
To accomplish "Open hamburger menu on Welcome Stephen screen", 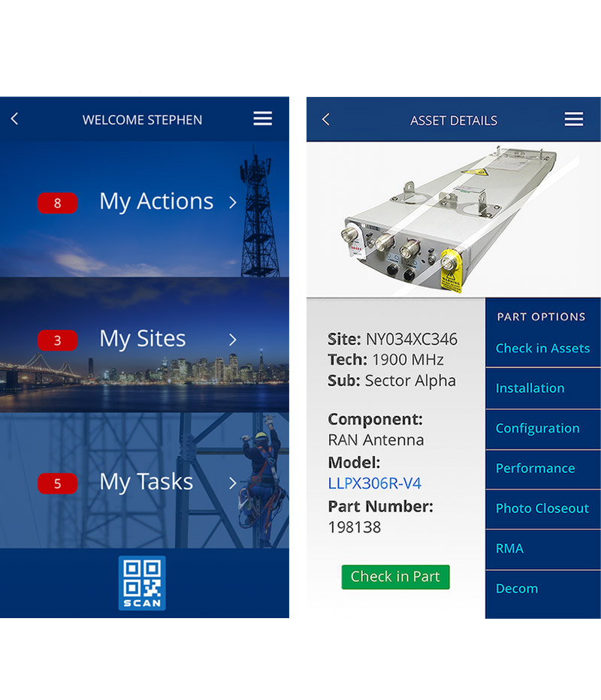I will (262, 119).
